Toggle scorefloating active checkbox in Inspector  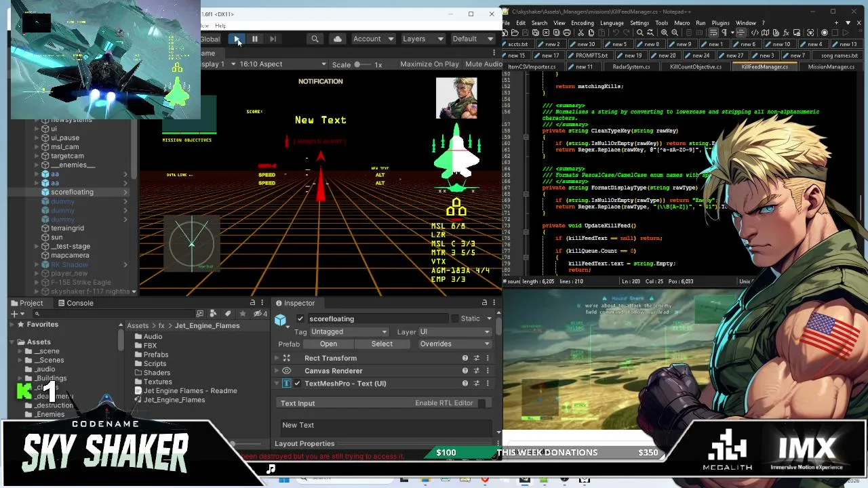click(x=300, y=319)
